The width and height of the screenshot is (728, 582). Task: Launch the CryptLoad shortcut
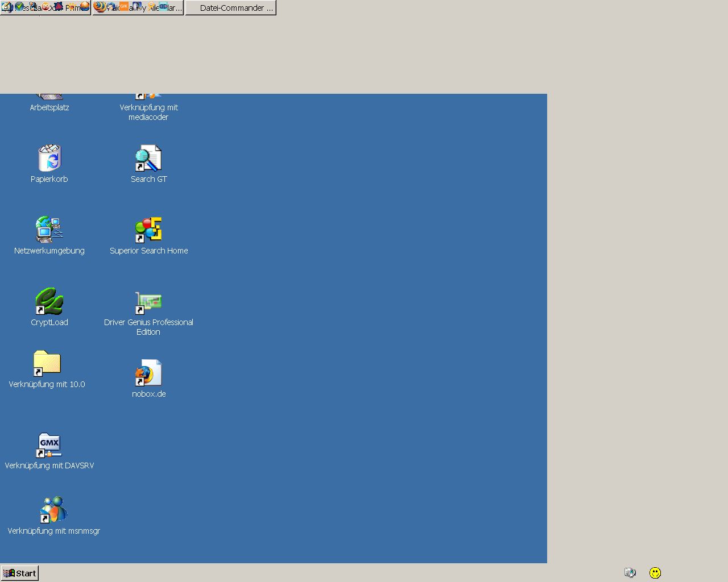click(49, 302)
